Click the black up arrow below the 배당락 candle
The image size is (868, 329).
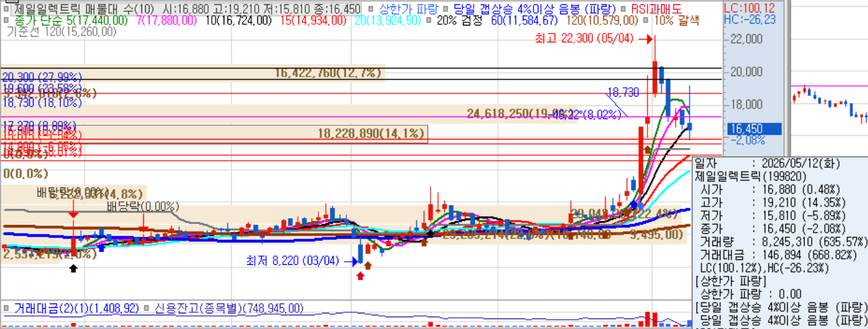point(73,269)
